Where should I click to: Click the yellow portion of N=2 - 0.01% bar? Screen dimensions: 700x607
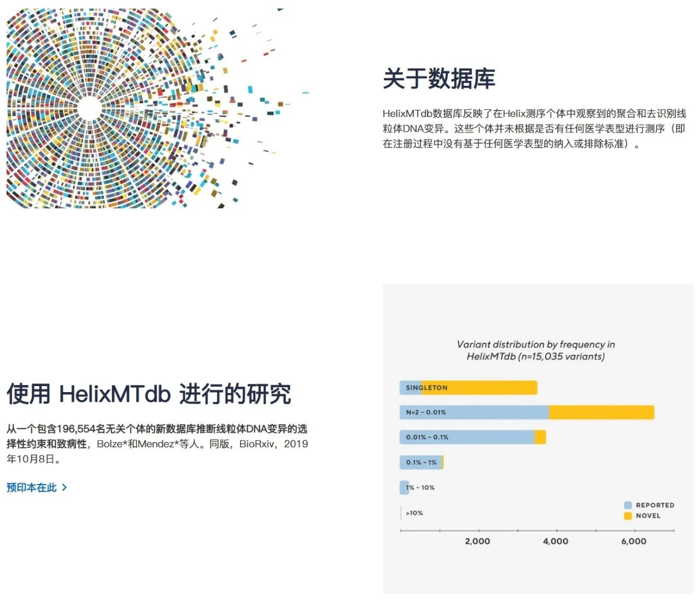pyautogui.click(x=602, y=412)
